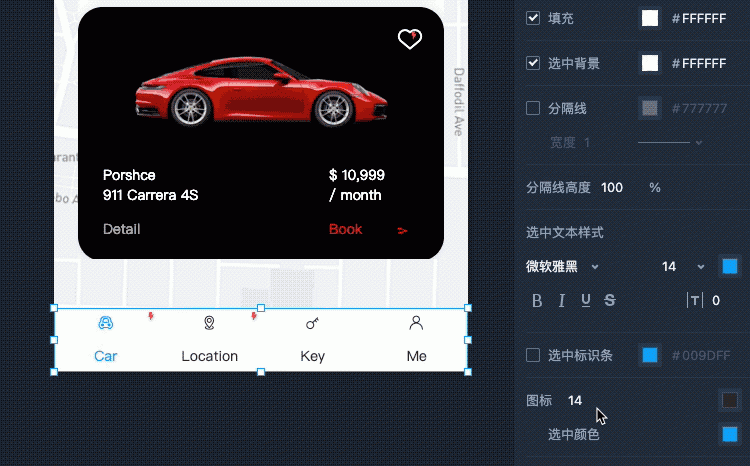Toggle strikethrough text style
This screenshot has height=466, width=750.
pos(609,300)
